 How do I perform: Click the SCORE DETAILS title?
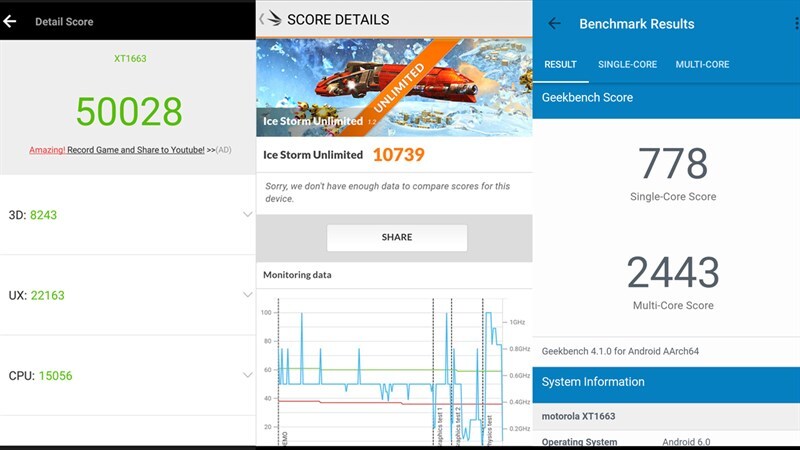pos(338,19)
